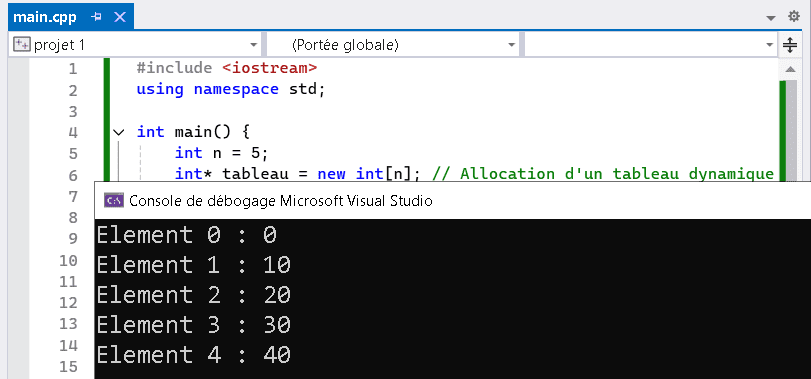Click the 'using' keyword on line 2
The image size is (811, 379).
pos(160,89)
